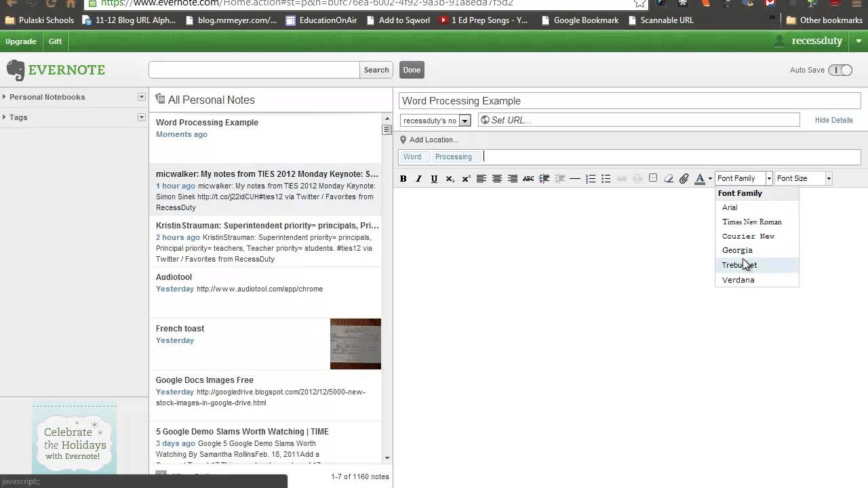The width and height of the screenshot is (868, 488).
Task: Choose Courier New font
Action: (757, 236)
